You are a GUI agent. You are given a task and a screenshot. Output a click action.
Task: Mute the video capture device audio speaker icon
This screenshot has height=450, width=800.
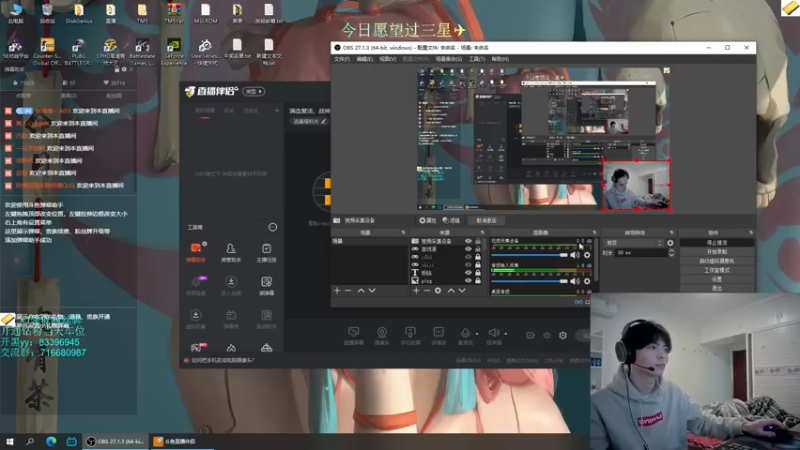(575, 255)
